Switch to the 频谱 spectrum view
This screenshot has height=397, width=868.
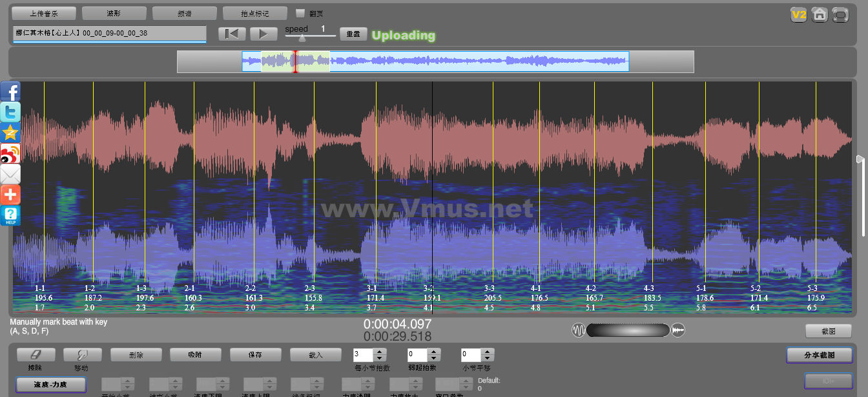[x=184, y=13]
